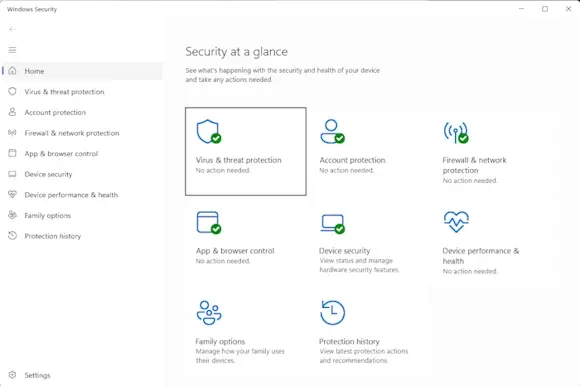
Task: Click "No action needed" under App & browser control tile
Action: coord(223,261)
